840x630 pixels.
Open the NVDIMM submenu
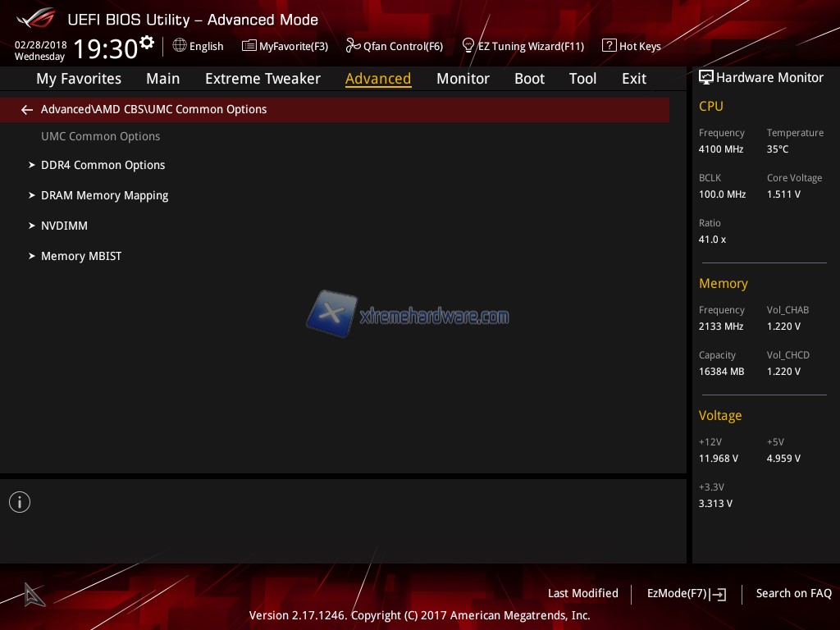pos(64,226)
